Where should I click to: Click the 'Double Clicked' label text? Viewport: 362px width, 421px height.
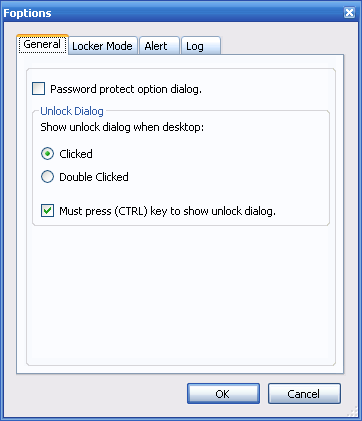[x=94, y=177]
